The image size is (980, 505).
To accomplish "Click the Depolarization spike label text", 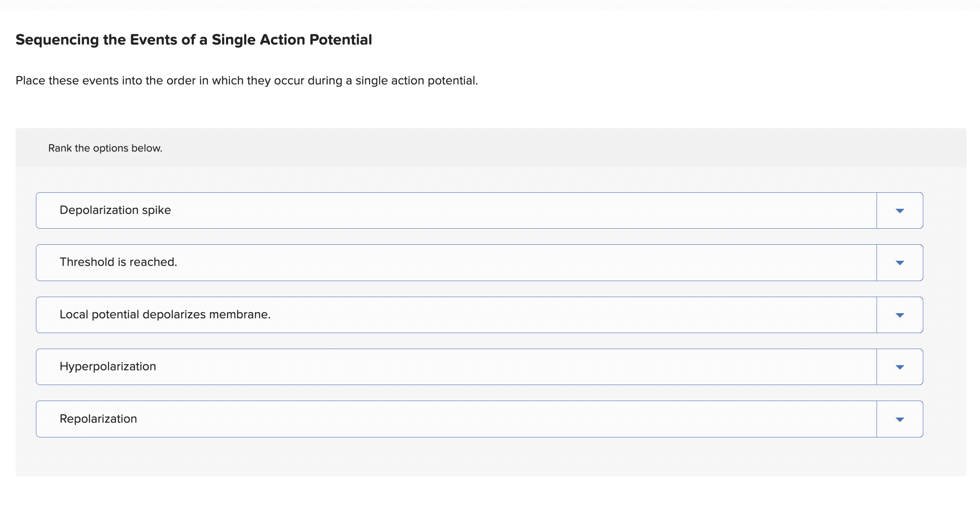I will (115, 210).
